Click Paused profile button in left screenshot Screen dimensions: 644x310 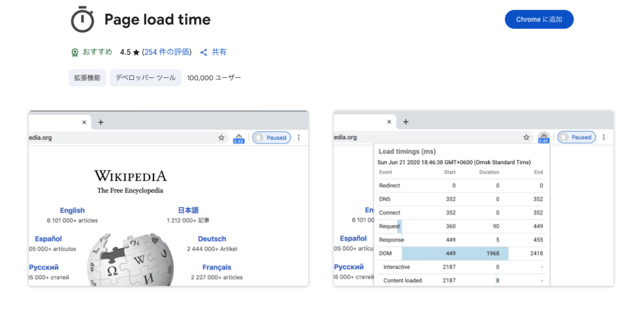[272, 138]
